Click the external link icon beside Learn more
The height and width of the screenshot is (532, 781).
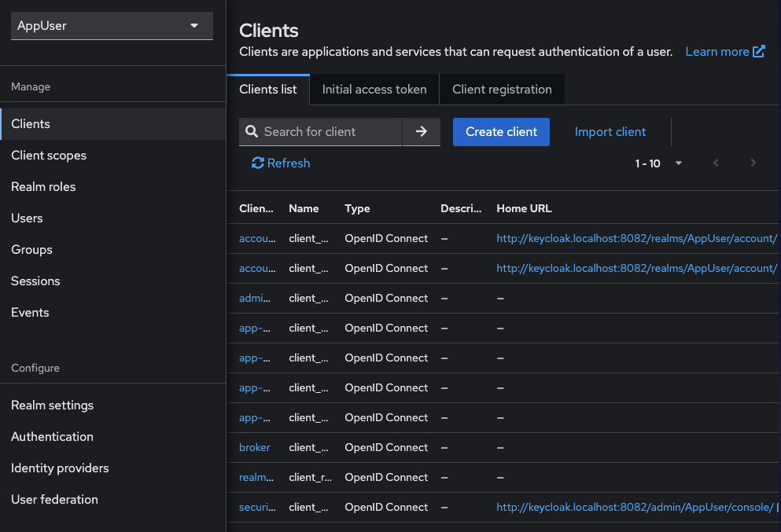click(x=757, y=50)
